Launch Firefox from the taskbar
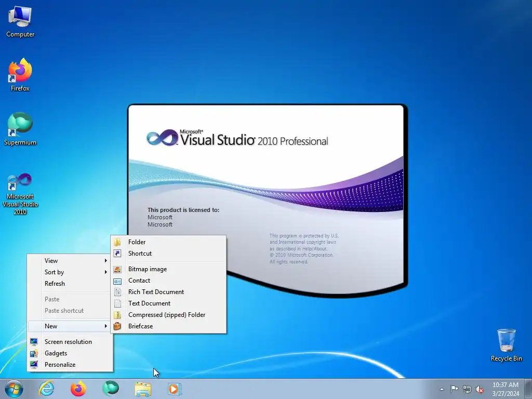532x399 pixels. pyautogui.click(x=78, y=389)
